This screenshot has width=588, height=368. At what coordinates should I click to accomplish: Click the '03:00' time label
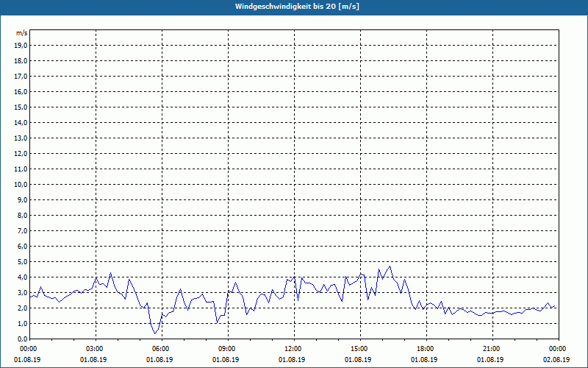(96, 349)
